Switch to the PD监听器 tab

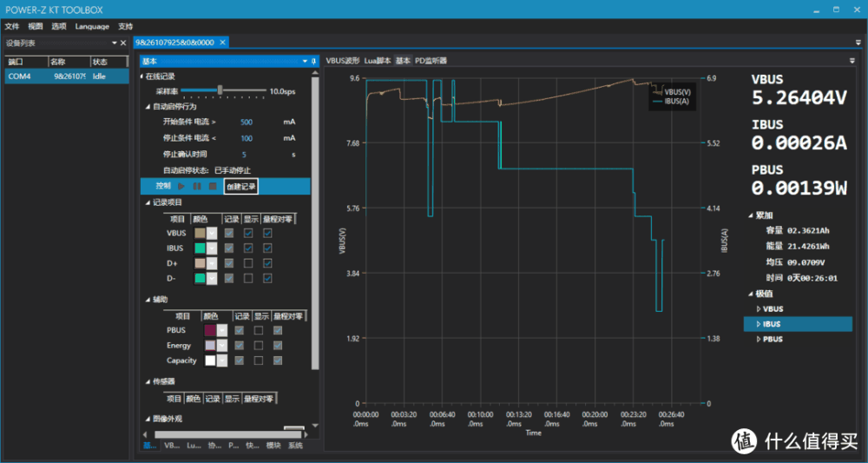pyautogui.click(x=431, y=61)
